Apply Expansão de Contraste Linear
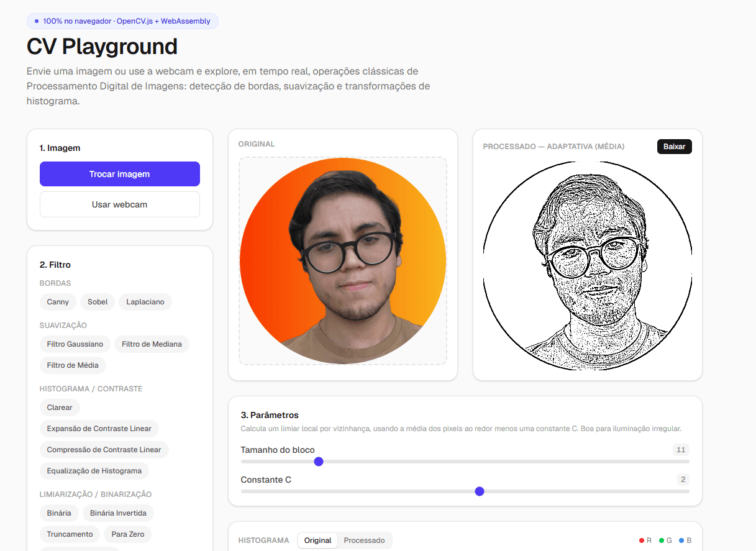The width and height of the screenshot is (756, 551). click(99, 429)
